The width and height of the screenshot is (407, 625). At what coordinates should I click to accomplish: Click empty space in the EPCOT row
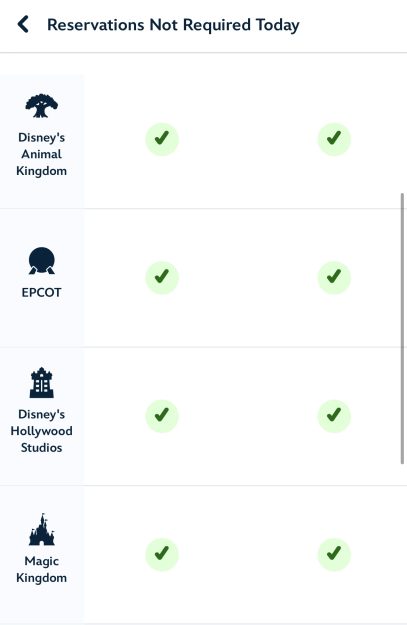(248, 319)
